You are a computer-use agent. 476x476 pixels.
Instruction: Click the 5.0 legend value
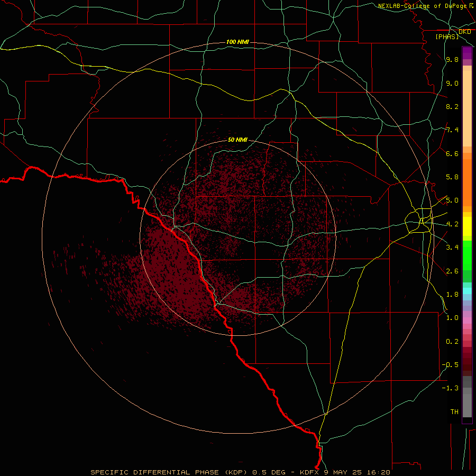[452, 200]
